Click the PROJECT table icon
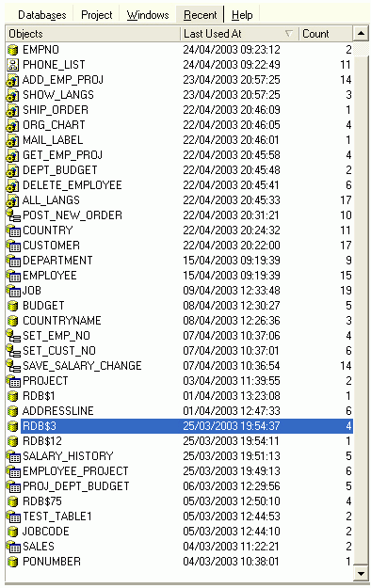The height and width of the screenshot is (588, 371). point(13,381)
